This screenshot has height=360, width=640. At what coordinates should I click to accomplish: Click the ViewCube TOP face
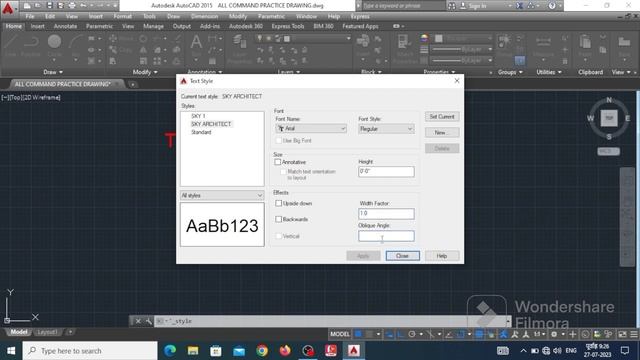pyautogui.click(x=609, y=118)
